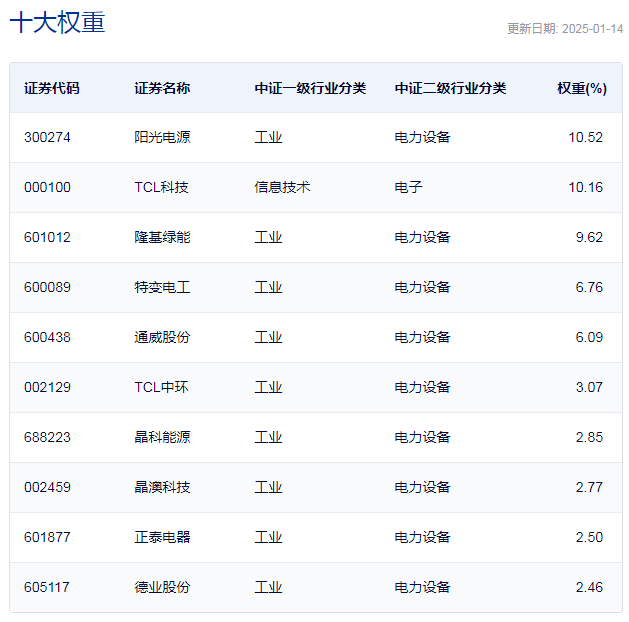Click the 十大权重 heading

point(57,22)
